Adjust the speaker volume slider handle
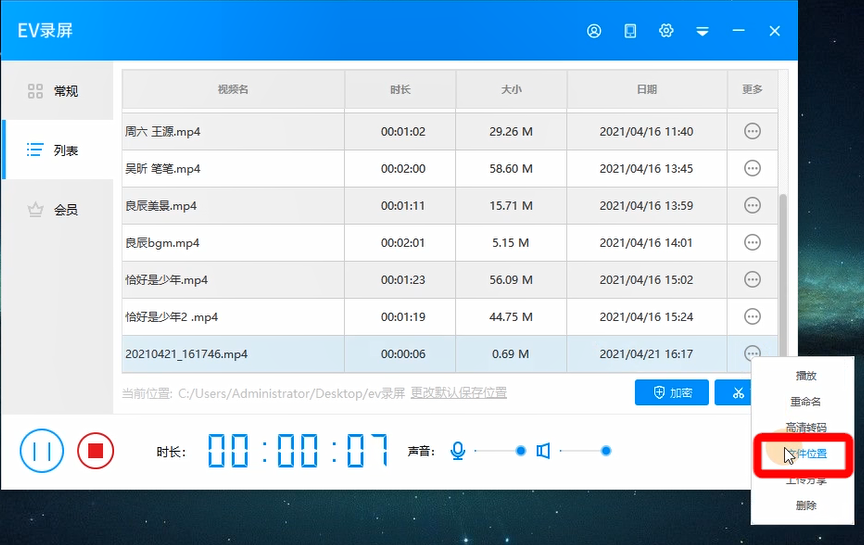 tap(606, 451)
